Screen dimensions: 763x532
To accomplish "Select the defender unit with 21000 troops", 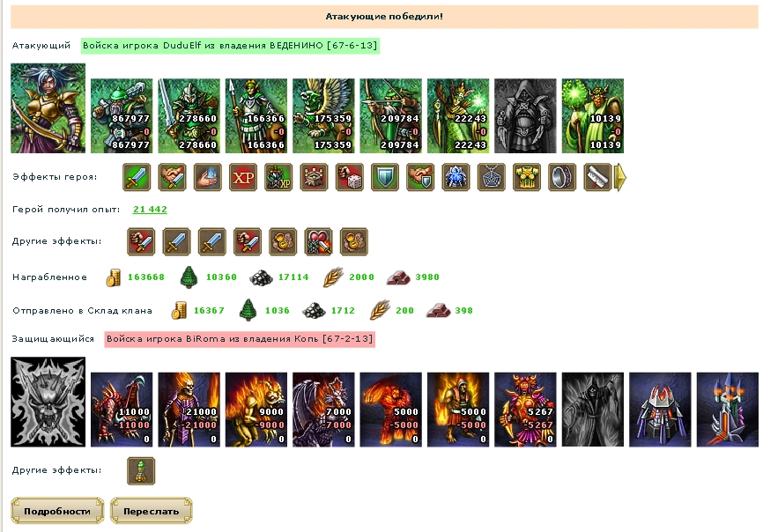I will 189,410.
